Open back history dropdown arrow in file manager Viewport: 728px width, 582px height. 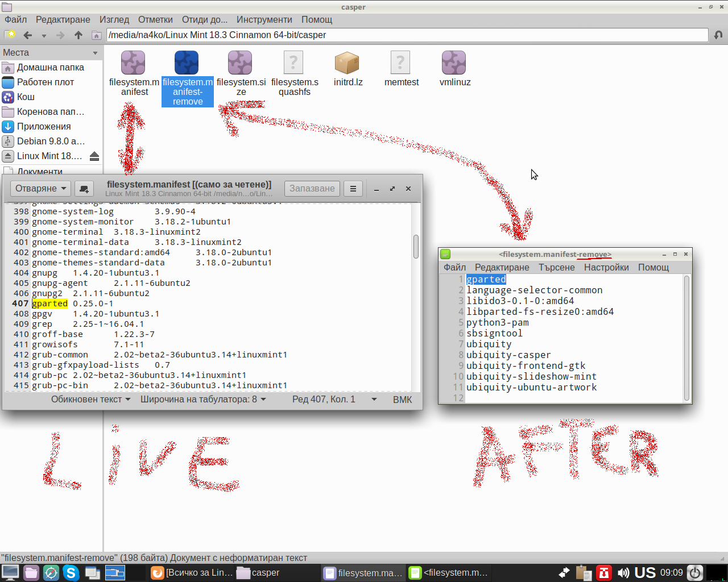[44, 35]
